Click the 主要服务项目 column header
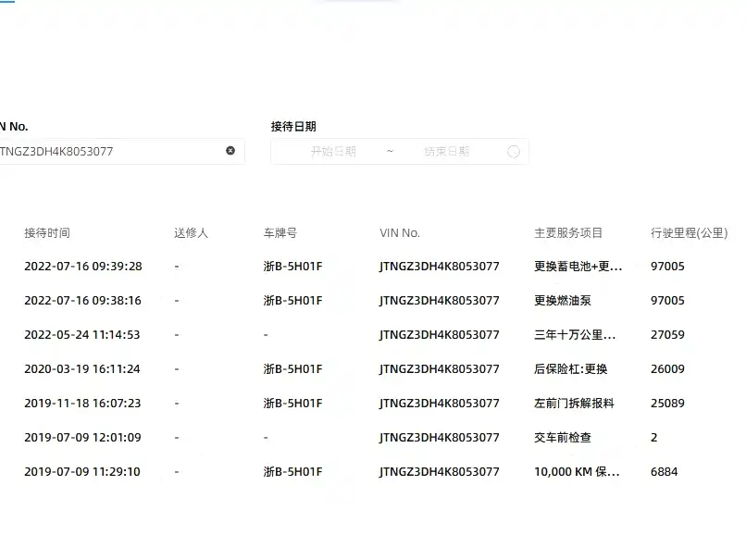 (x=568, y=233)
